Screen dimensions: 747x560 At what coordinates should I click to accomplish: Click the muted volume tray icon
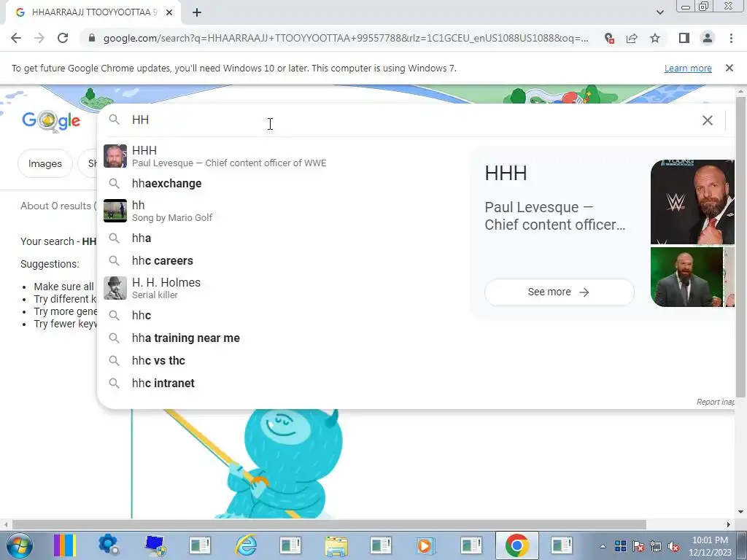673,546
